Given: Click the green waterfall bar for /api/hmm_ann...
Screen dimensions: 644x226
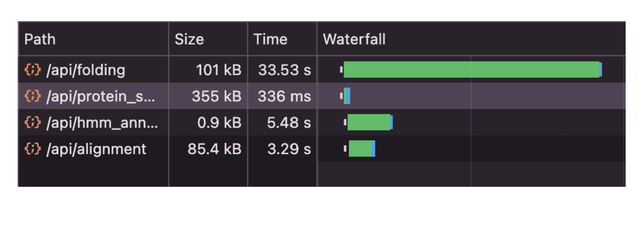Looking at the screenshot, I should 369,122.
